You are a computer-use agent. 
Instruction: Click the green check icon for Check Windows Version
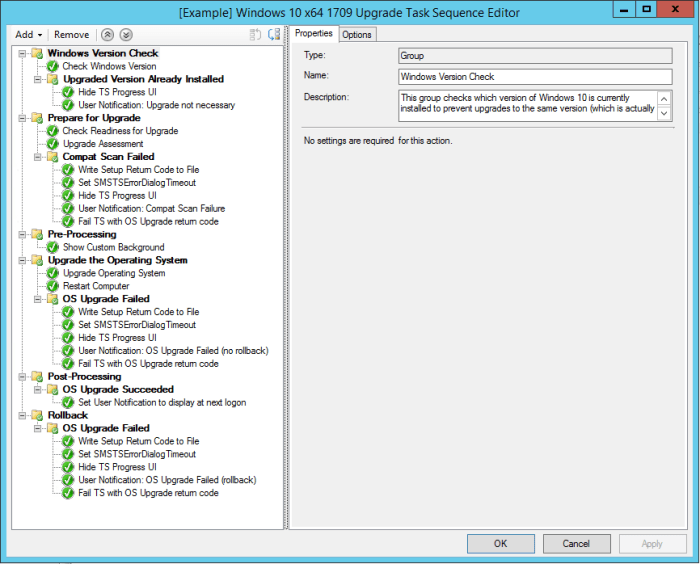point(53,66)
